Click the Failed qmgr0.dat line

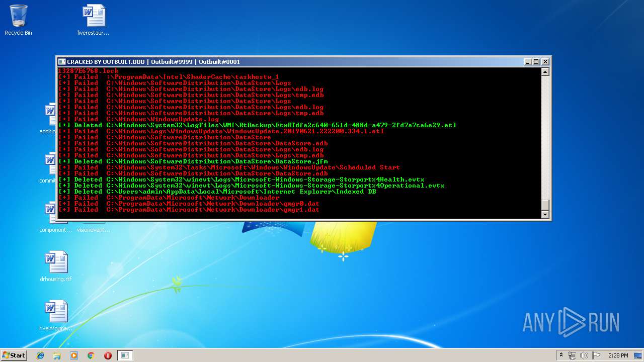pos(189,204)
